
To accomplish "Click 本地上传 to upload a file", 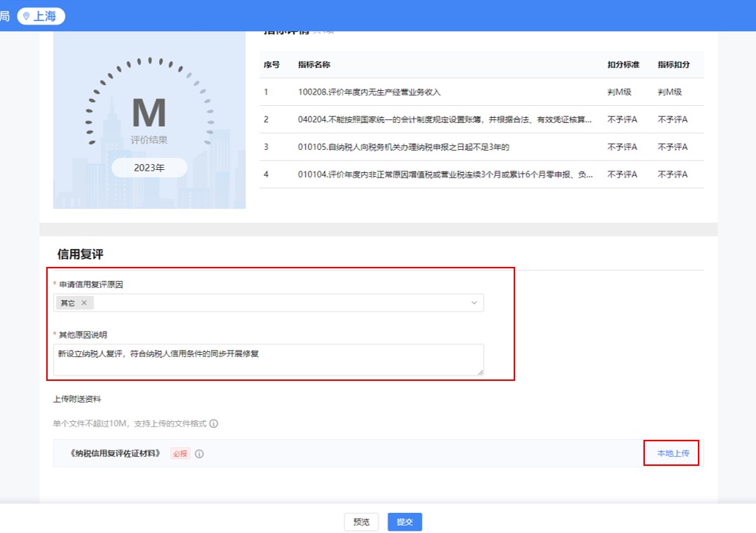I will click(x=672, y=453).
